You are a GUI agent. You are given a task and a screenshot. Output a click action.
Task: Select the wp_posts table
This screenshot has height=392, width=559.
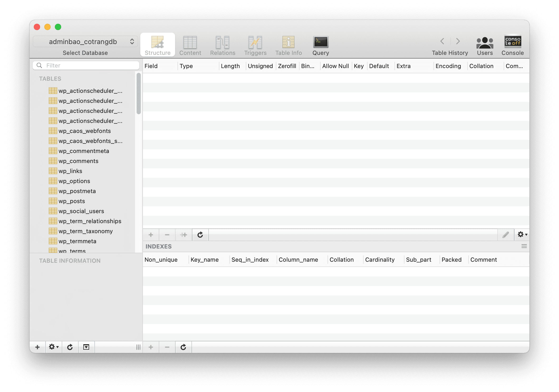[72, 201]
